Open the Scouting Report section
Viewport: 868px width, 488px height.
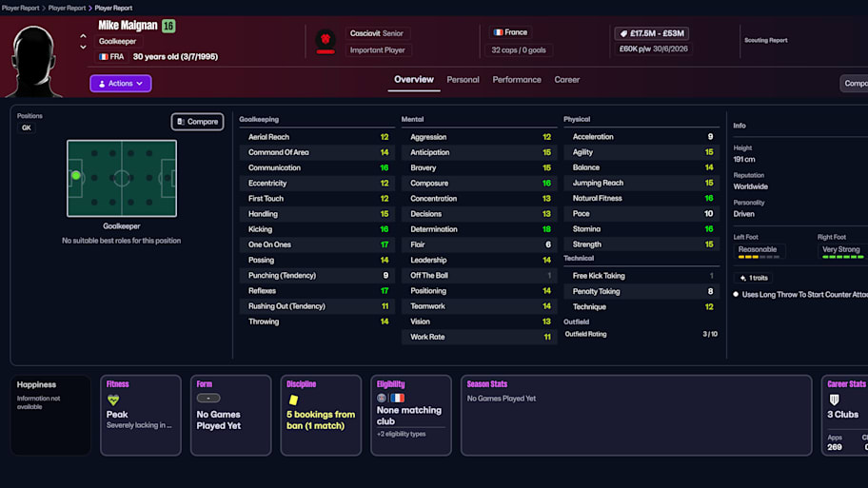(x=765, y=40)
